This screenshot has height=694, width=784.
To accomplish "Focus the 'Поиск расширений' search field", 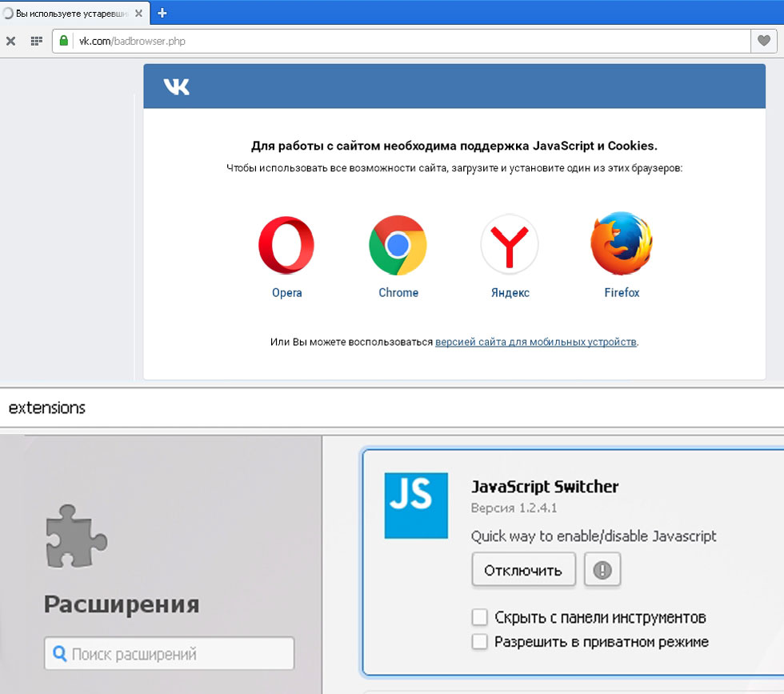I will pyautogui.click(x=169, y=653).
